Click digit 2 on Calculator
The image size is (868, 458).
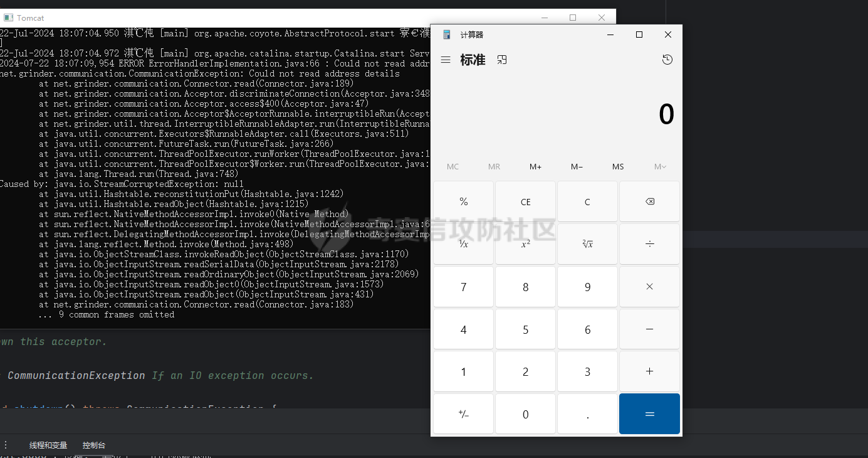(525, 371)
